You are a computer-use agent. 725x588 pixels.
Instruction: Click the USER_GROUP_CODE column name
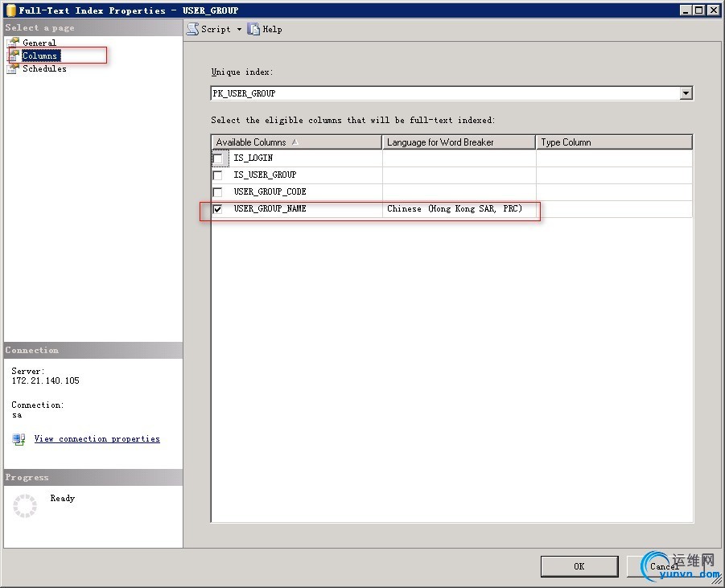coord(270,191)
